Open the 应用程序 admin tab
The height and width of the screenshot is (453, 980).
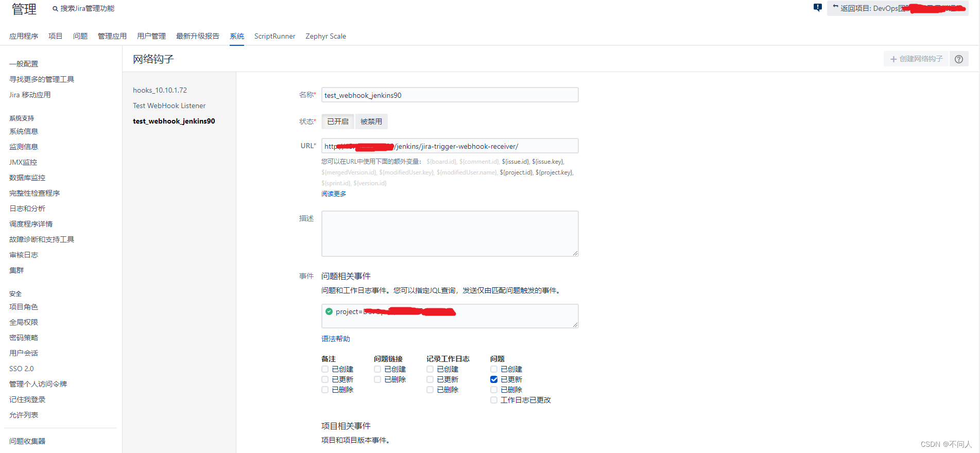(24, 36)
